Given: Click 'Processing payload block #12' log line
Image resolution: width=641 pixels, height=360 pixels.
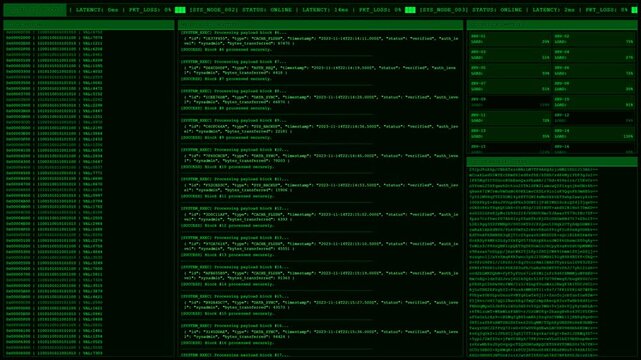Looking at the screenshot, I should coord(235,208).
